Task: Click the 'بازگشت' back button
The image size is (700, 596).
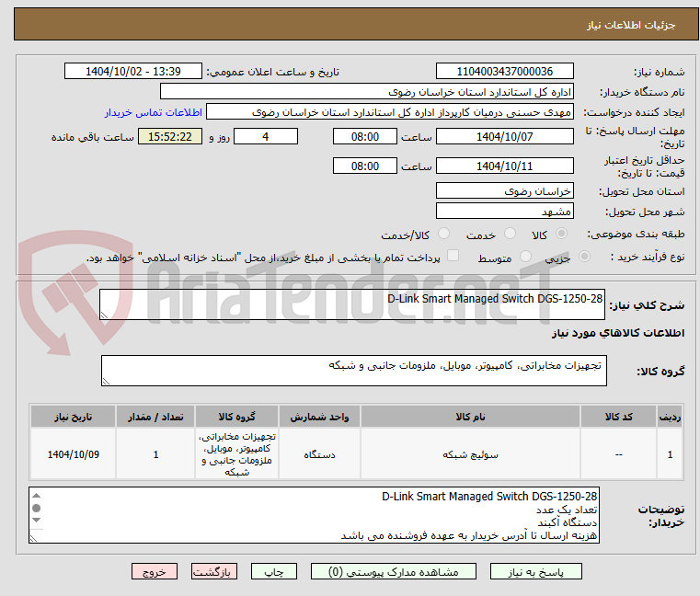Action: click(214, 571)
